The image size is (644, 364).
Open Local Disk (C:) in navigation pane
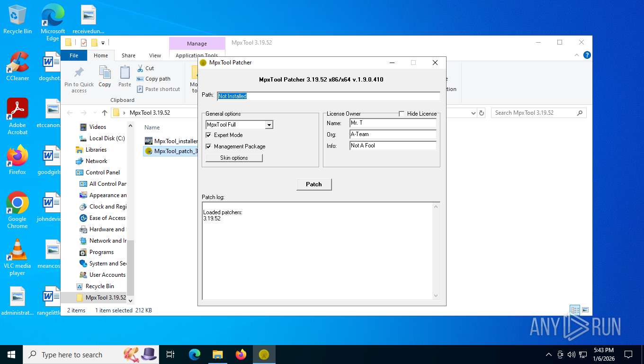point(107,138)
